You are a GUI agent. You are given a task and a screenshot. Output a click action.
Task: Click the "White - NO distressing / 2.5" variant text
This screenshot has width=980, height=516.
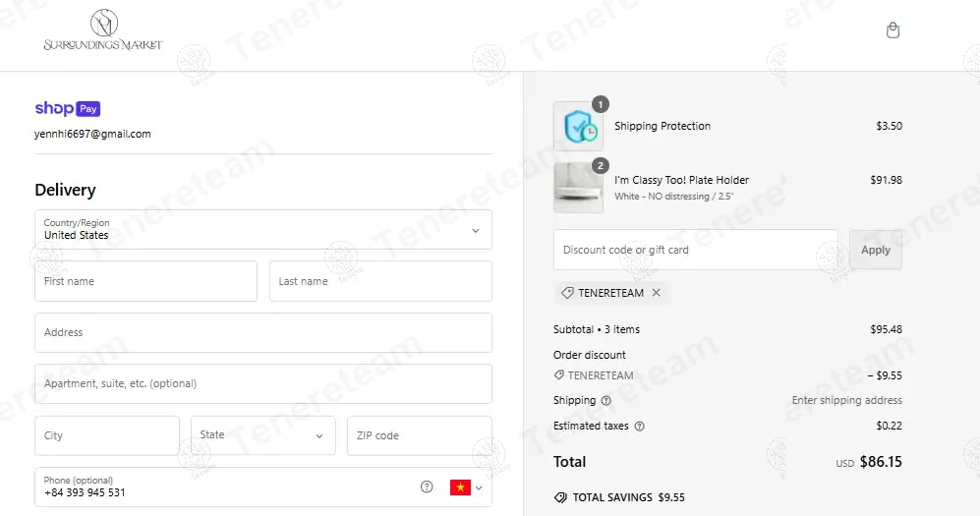tap(673, 197)
